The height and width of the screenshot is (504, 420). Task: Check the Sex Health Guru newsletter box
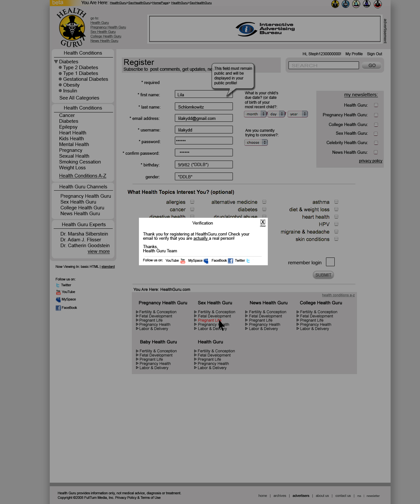[x=376, y=133]
